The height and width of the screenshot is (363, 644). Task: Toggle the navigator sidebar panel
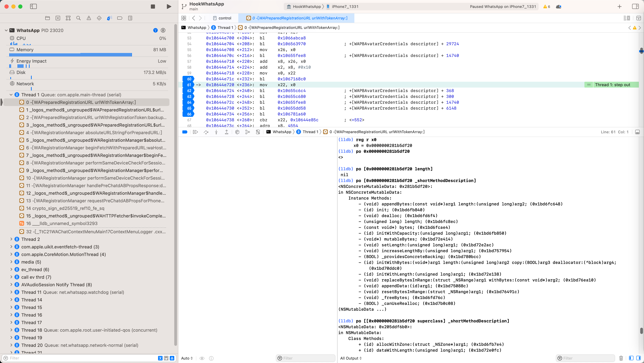[x=33, y=7]
